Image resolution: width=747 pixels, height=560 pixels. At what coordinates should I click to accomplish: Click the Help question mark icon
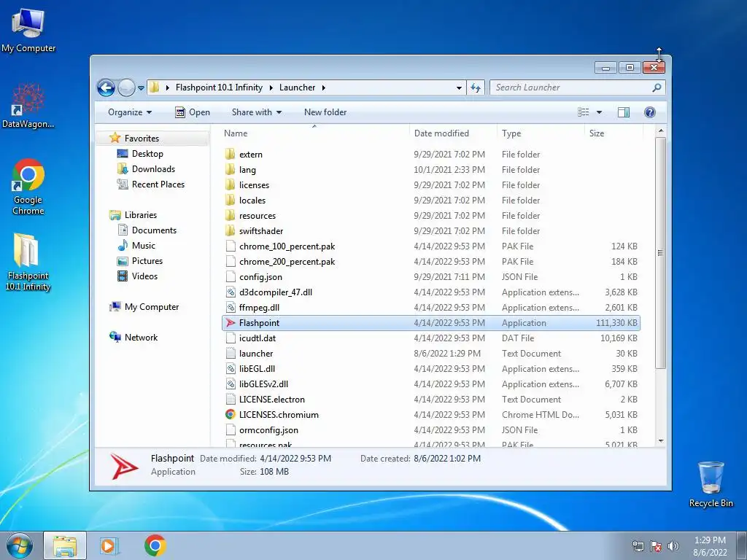(650, 112)
